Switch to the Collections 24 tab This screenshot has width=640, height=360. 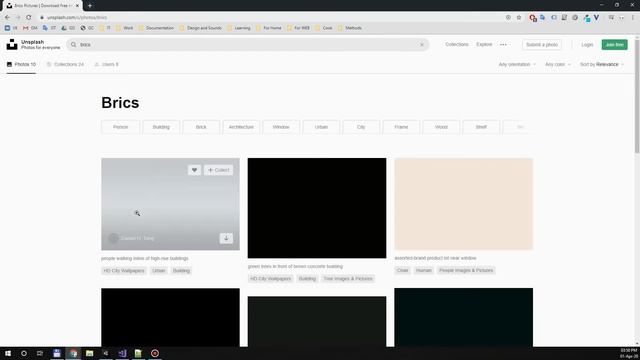coord(65,64)
